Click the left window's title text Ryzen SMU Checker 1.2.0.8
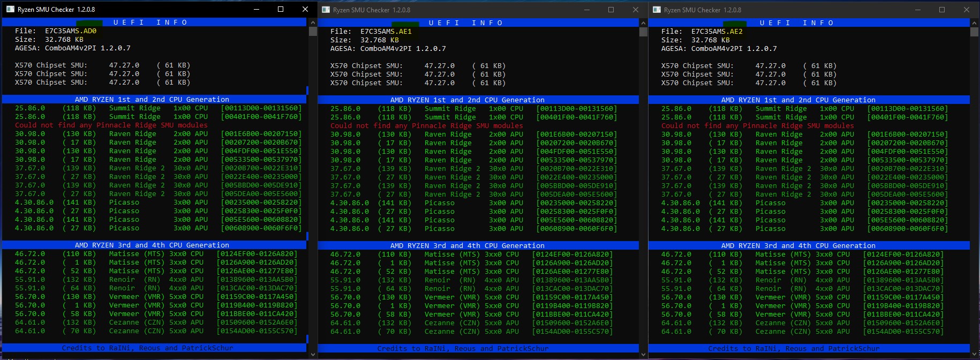Image resolution: width=980 pixels, height=360 pixels. tap(56, 10)
